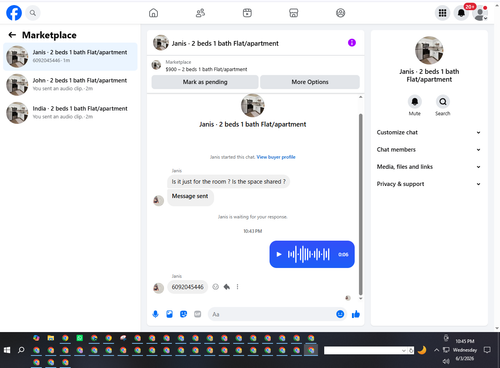Reply to the 6092045446 message
500x368 pixels.
pos(227,287)
